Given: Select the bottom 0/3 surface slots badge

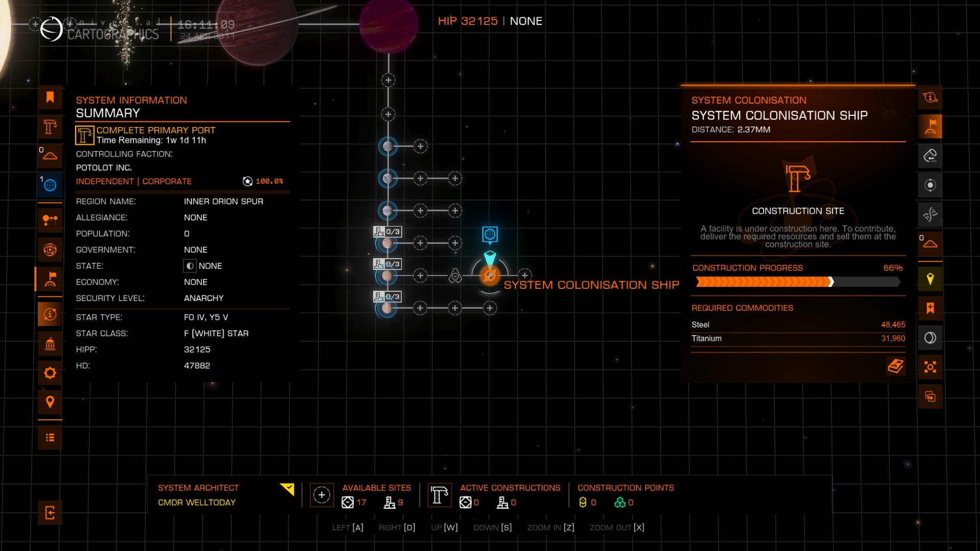Looking at the screenshot, I should (387, 296).
